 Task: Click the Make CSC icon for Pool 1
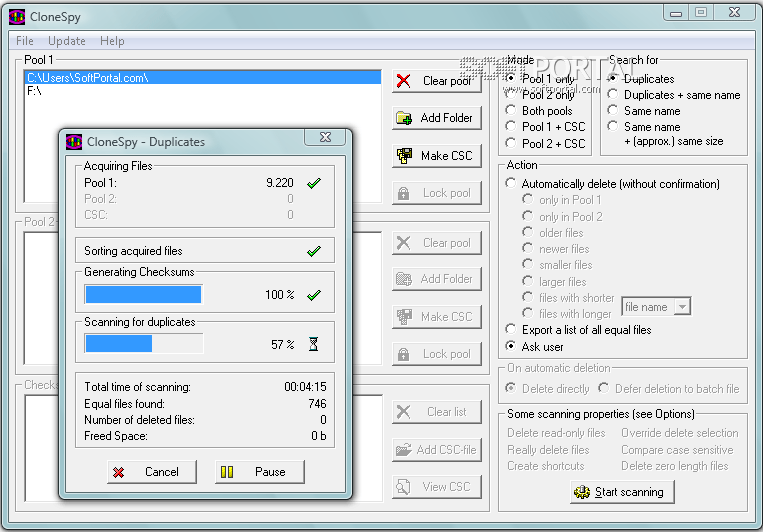coord(404,156)
